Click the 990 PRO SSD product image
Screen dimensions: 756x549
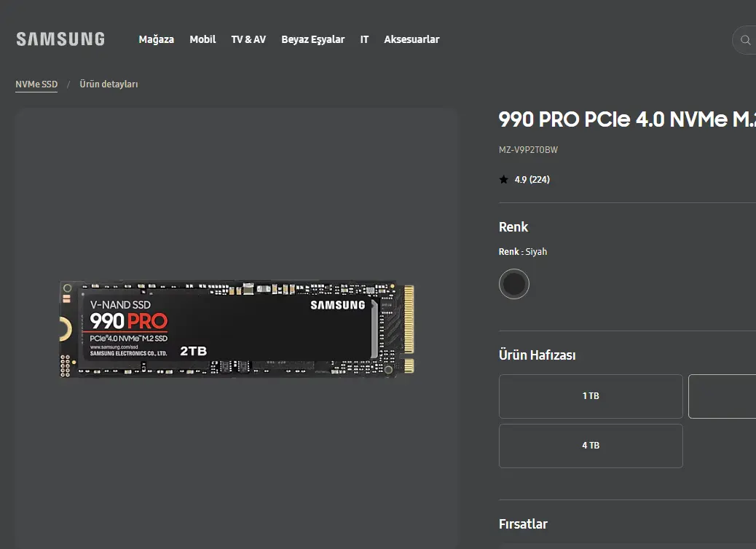click(x=236, y=328)
